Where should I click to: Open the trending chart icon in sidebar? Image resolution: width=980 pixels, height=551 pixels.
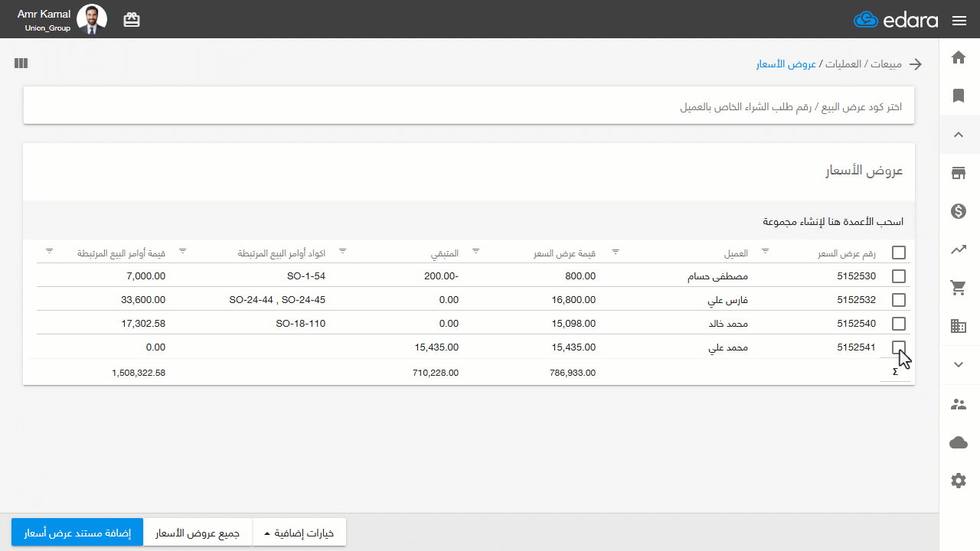pyautogui.click(x=959, y=249)
